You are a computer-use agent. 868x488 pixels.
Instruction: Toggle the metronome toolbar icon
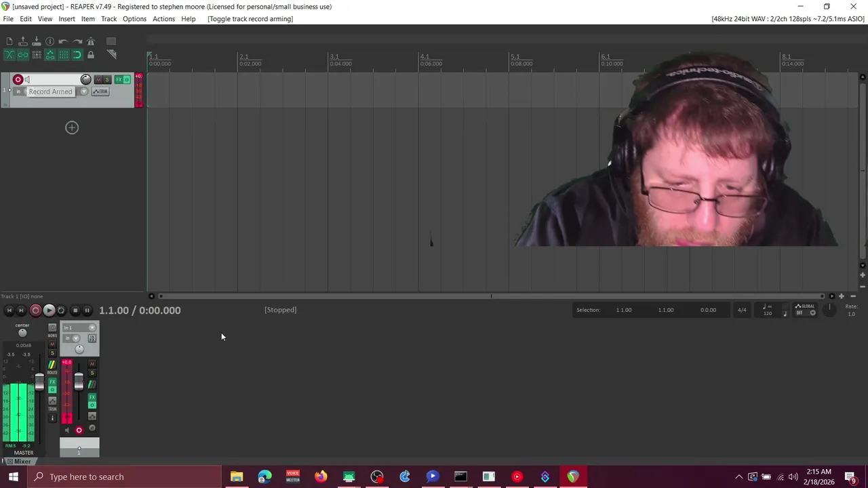[91, 41]
